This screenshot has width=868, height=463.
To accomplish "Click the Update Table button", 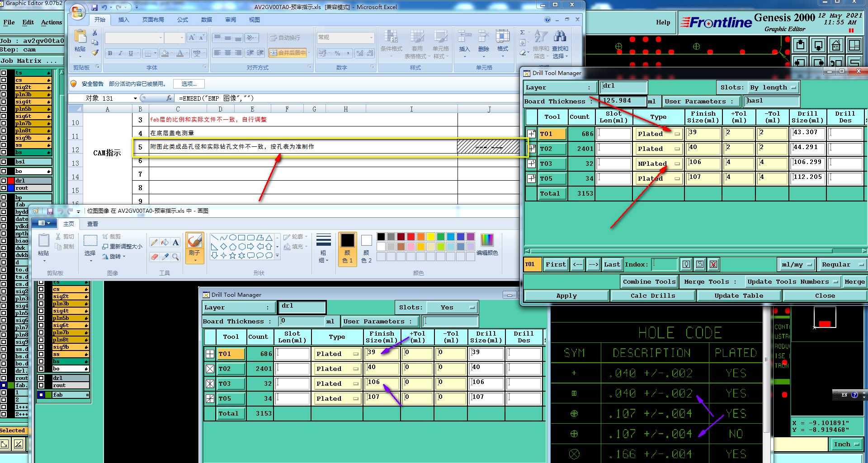I will 739,295.
